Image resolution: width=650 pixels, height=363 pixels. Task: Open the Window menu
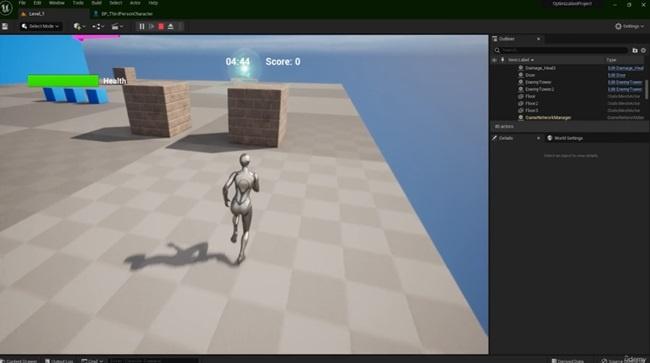[x=57, y=3]
